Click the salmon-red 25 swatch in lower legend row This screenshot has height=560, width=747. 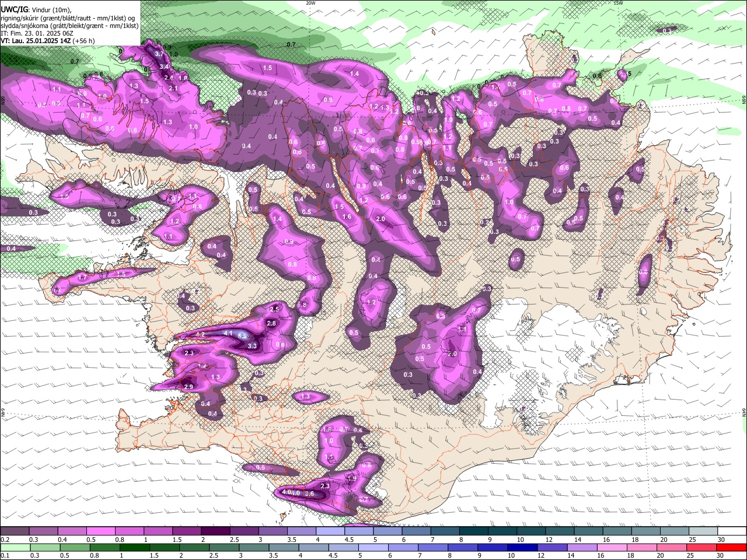click(702, 548)
